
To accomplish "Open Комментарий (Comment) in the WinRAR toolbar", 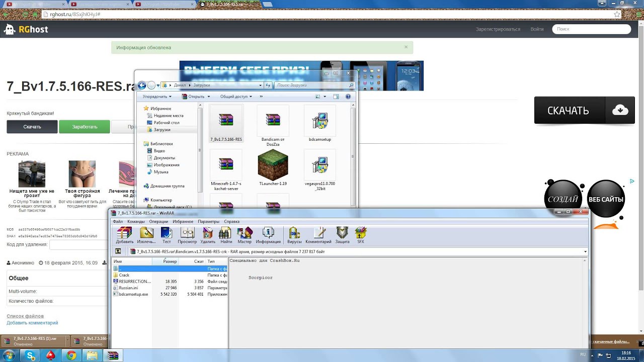I will 318,235.
